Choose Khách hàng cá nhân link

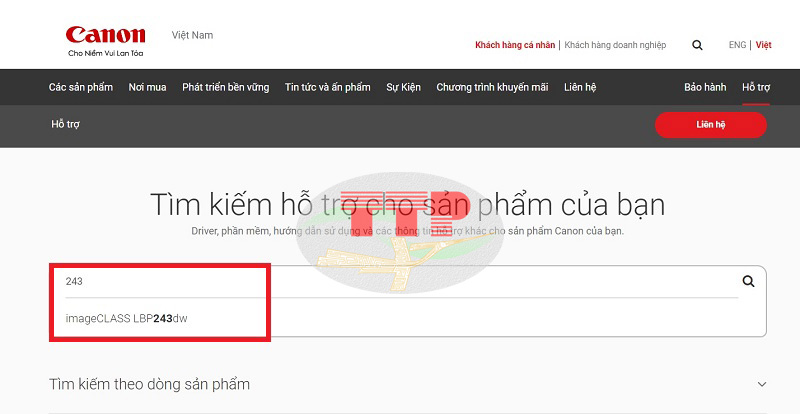tap(515, 45)
